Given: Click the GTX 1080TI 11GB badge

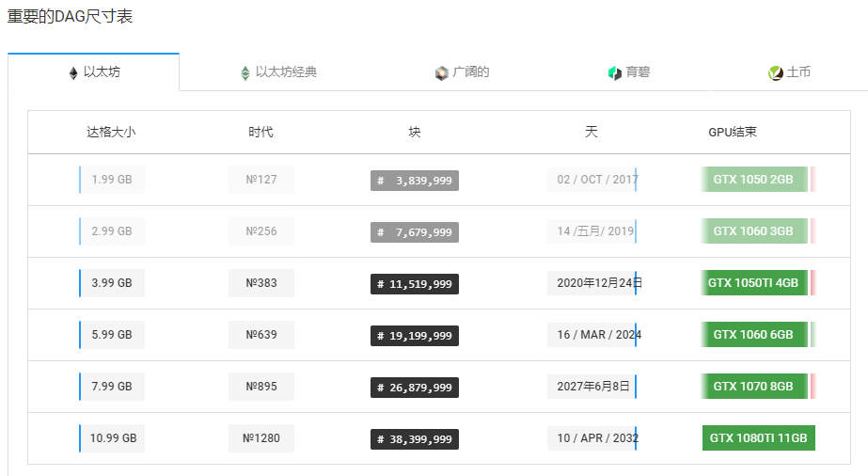Looking at the screenshot, I should [x=758, y=437].
